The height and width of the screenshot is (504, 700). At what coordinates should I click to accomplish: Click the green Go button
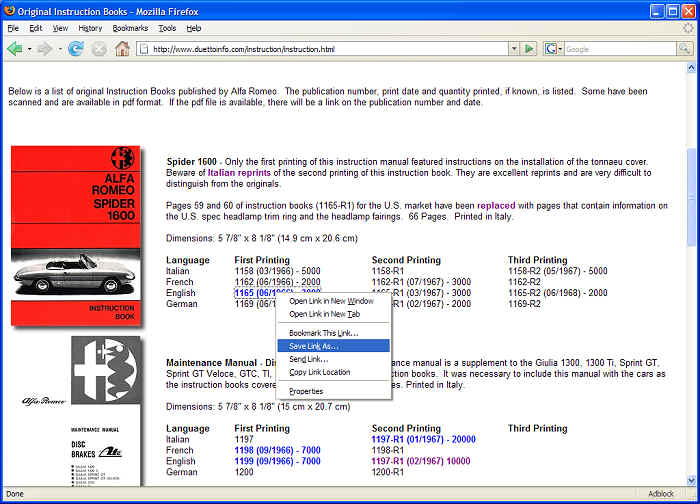click(x=529, y=49)
